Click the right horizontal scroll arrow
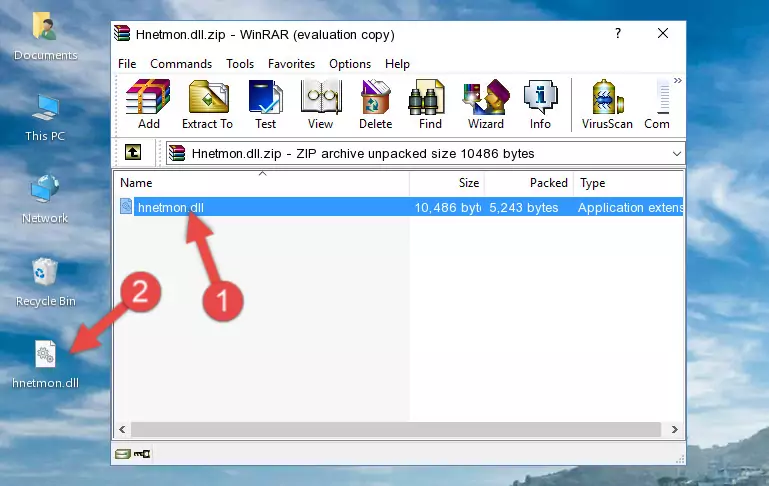 (675, 429)
